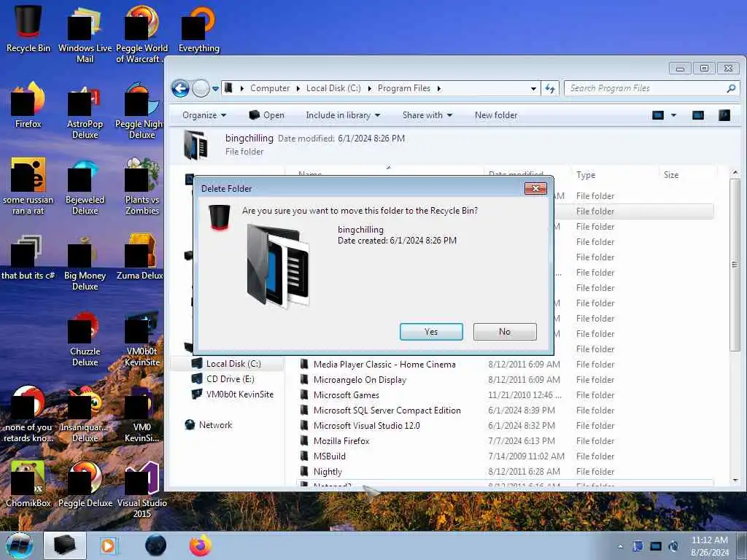The height and width of the screenshot is (560, 747).
Task: Open the address bar history dropdown
Action: coord(533,88)
